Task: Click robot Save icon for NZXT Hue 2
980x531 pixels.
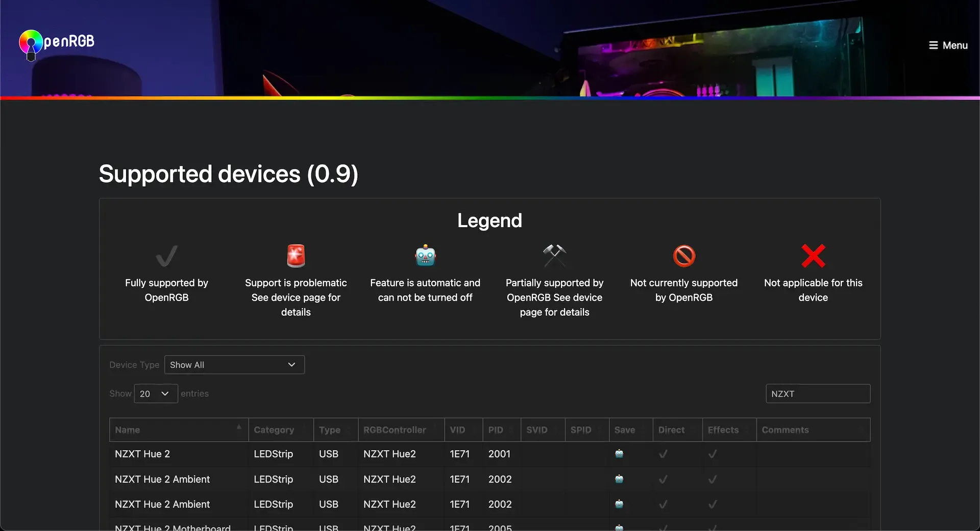Action: 619,454
